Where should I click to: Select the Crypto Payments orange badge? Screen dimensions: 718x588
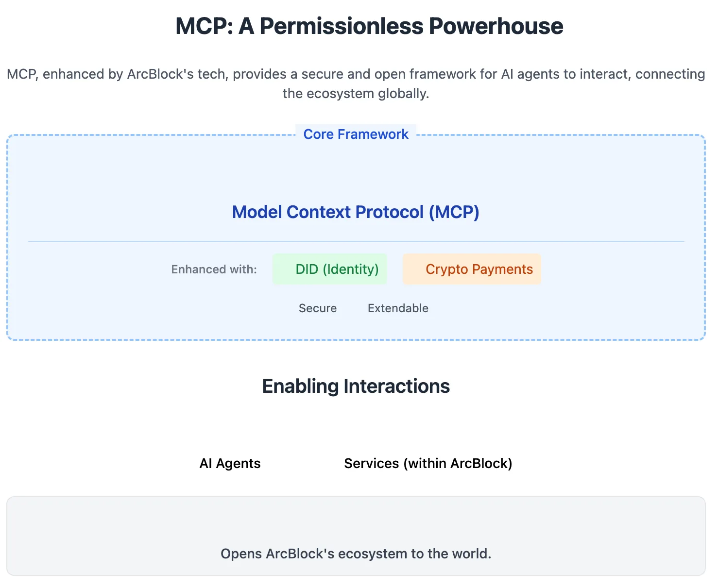pyautogui.click(x=472, y=269)
